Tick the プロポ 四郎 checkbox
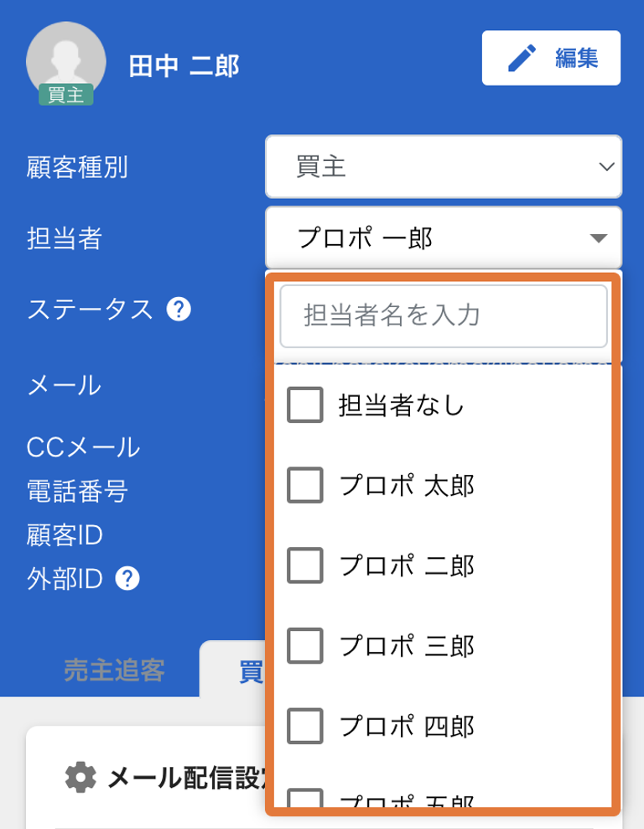The height and width of the screenshot is (829, 644). (305, 726)
